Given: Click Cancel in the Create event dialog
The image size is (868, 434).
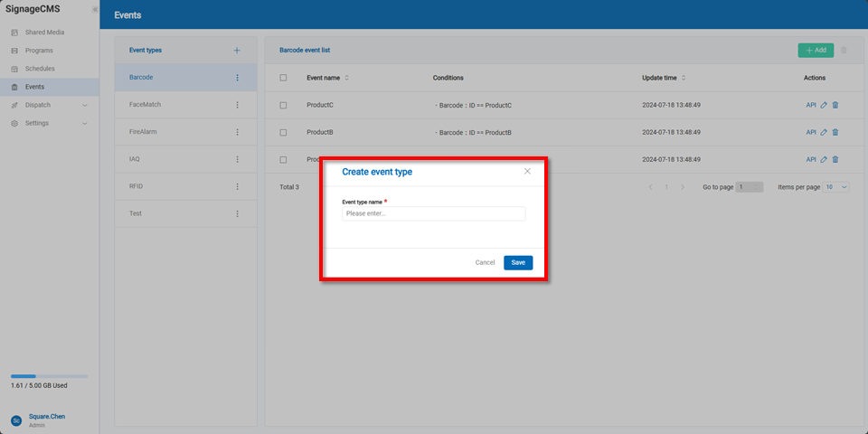Looking at the screenshot, I should tap(485, 262).
